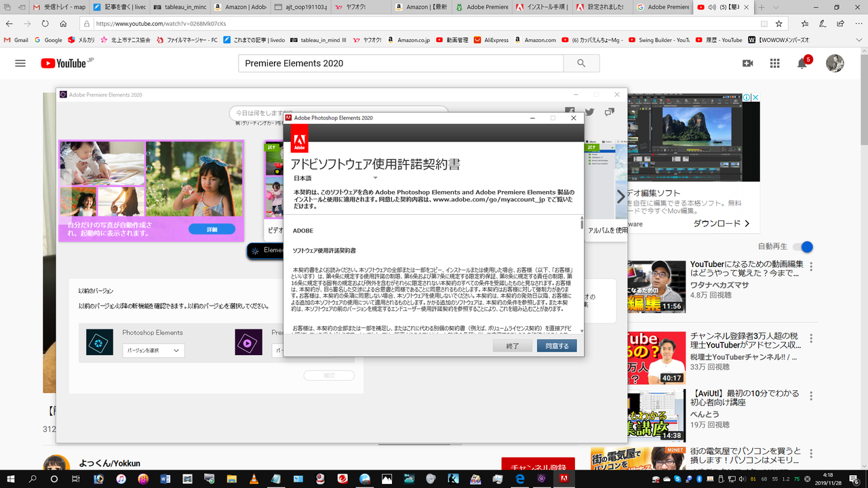Click the red Adobe installer taskbar icon

click(x=564, y=479)
